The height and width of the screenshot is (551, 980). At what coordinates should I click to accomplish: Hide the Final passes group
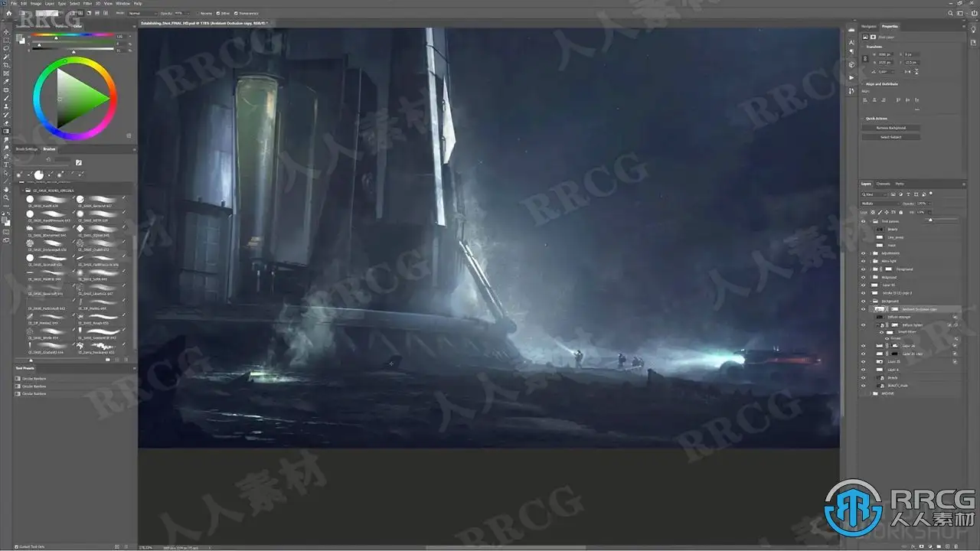tap(864, 221)
